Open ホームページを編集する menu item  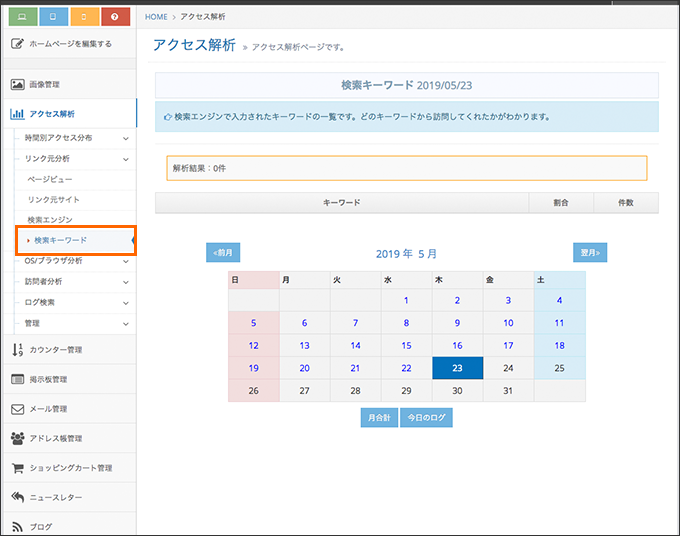pyautogui.click(x=71, y=44)
